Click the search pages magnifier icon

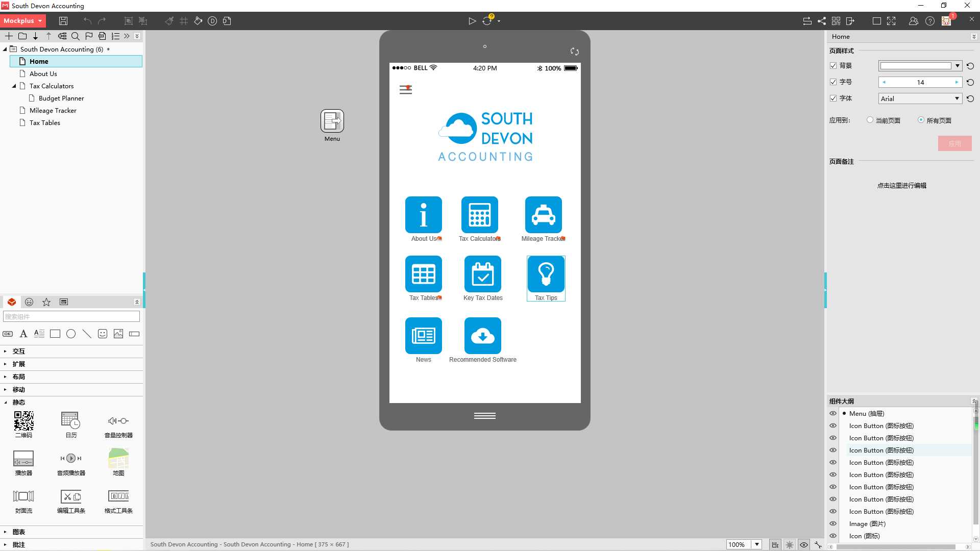76,36
